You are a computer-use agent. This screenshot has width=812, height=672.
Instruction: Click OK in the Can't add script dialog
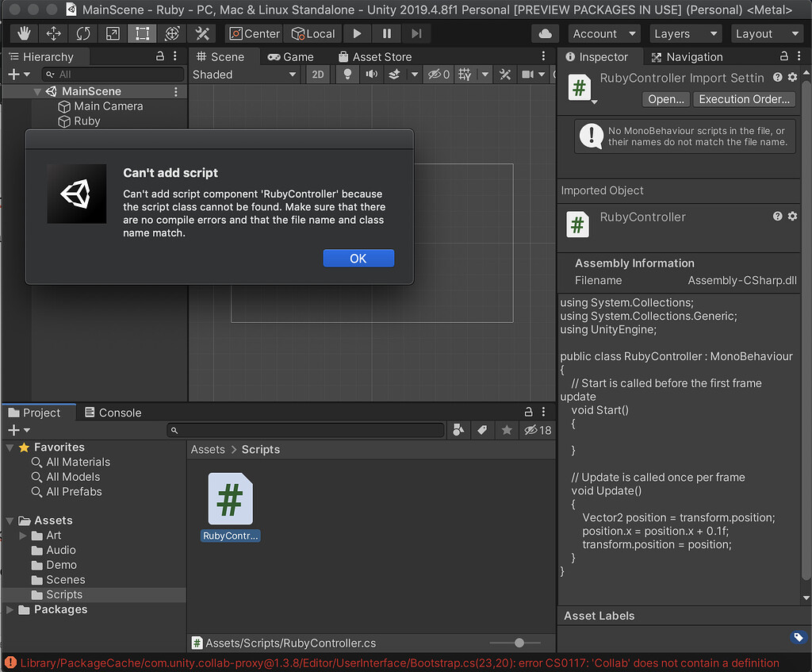(358, 259)
